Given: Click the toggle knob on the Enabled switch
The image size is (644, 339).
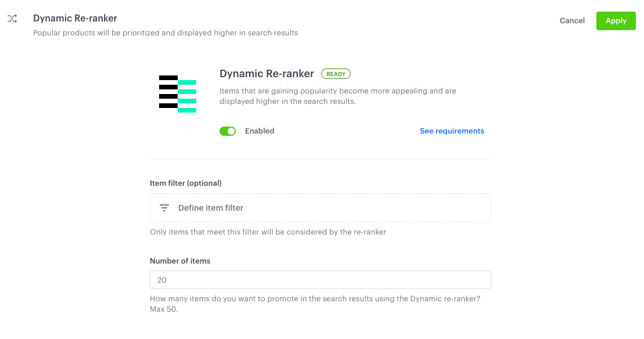Looking at the screenshot, I should (231, 131).
